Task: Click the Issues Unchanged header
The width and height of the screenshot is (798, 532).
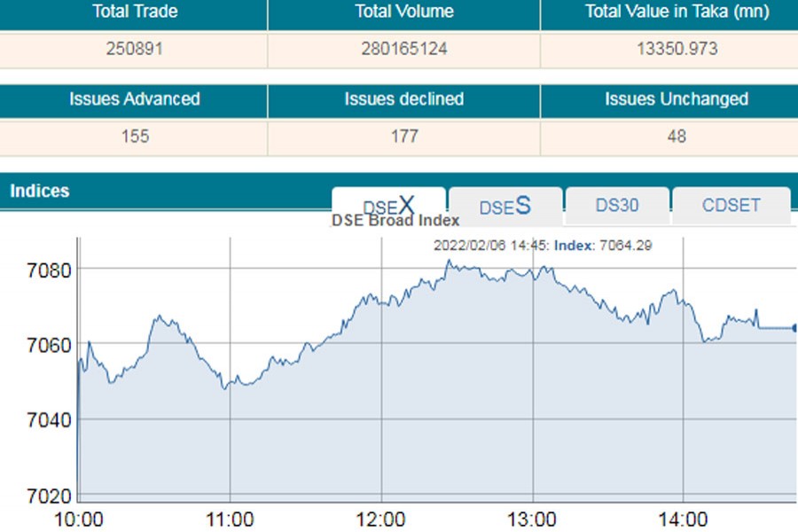Action: (677, 99)
